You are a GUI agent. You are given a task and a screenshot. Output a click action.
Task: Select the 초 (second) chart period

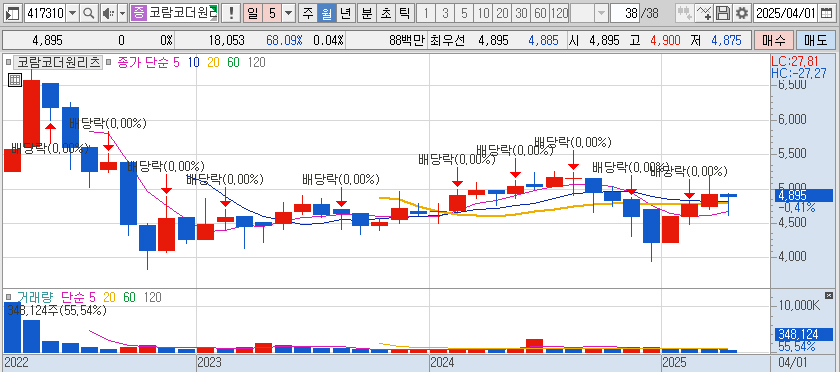(385, 13)
